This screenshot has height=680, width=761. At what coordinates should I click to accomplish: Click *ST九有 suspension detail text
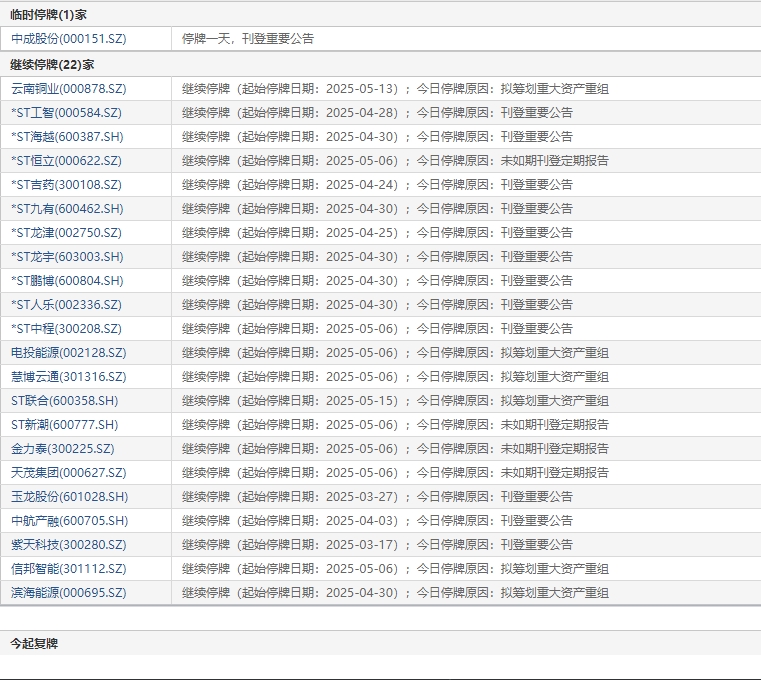[x=378, y=209]
